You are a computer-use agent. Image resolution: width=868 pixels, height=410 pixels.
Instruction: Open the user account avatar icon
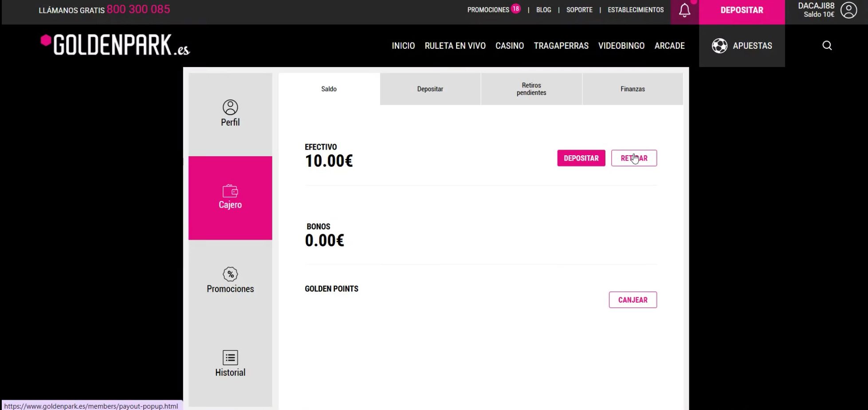848,10
